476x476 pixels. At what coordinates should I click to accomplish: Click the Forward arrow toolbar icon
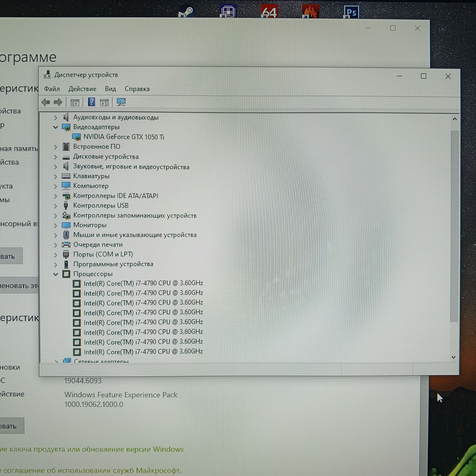[58, 102]
